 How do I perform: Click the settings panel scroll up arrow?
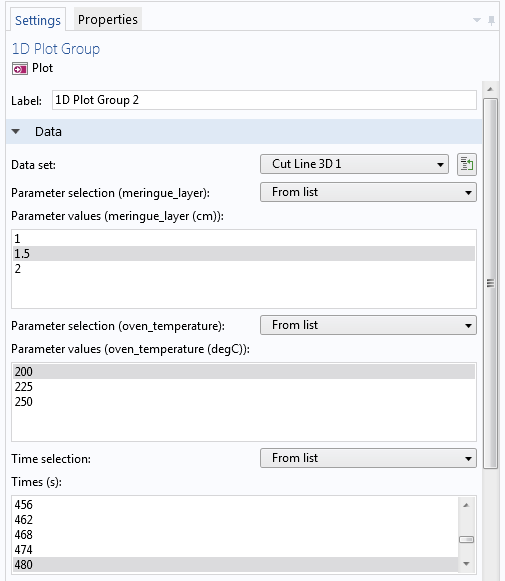point(490,89)
